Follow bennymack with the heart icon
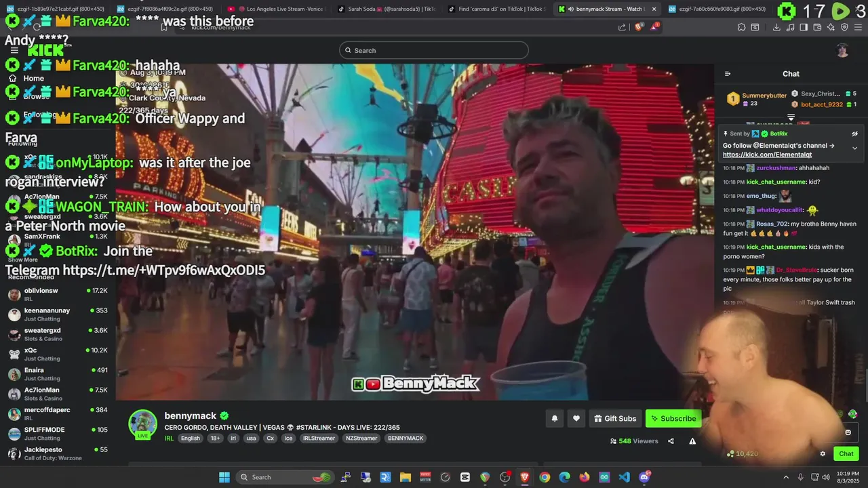 pyautogui.click(x=576, y=418)
